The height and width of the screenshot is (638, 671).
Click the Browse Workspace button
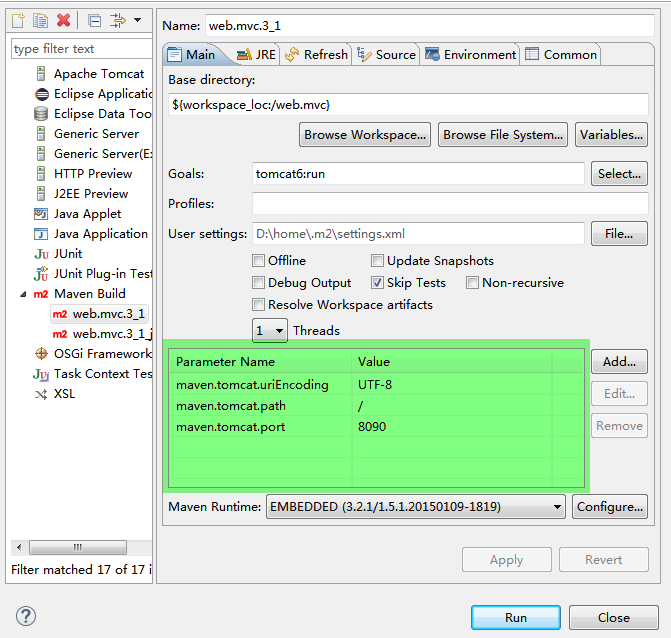(x=365, y=135)
